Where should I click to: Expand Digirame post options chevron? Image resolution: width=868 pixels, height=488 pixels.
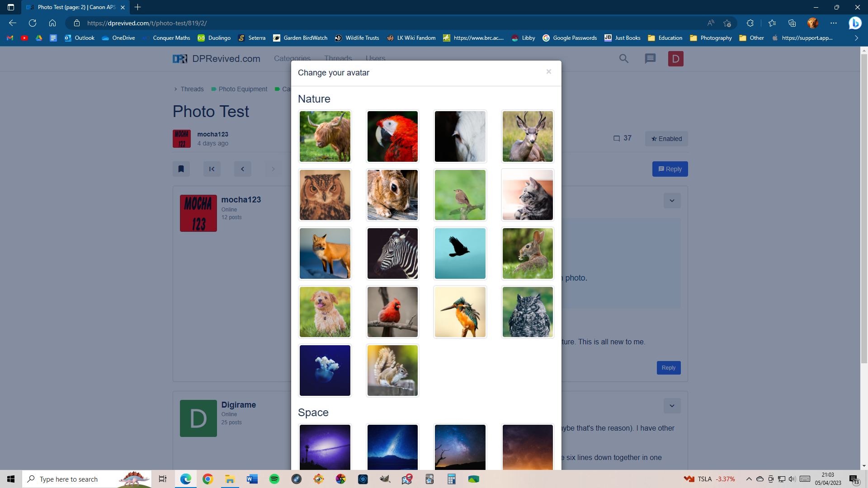[672, 406]
